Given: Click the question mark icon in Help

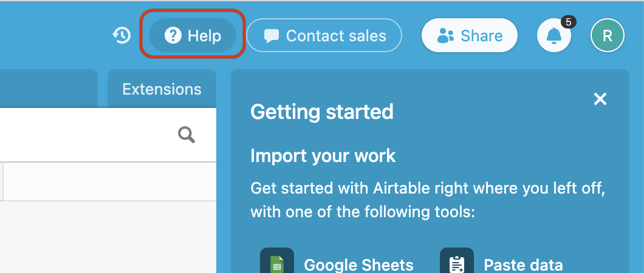Looking at the screenshot, I should 173,36.
